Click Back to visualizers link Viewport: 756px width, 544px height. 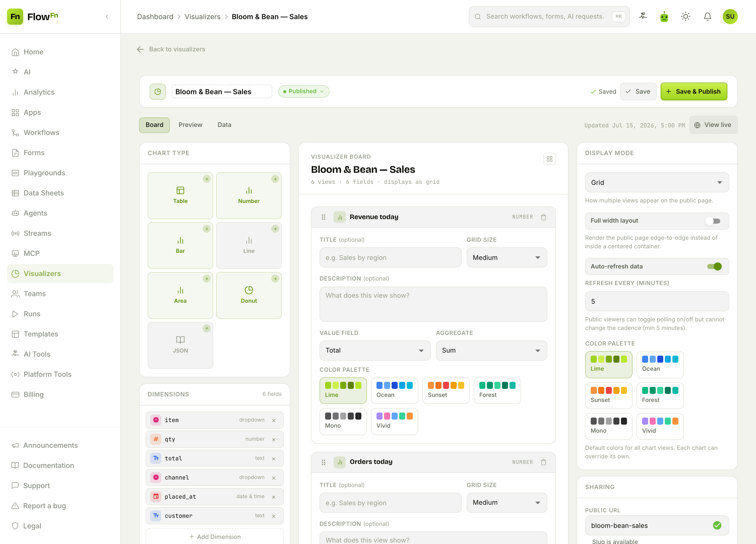177,49
